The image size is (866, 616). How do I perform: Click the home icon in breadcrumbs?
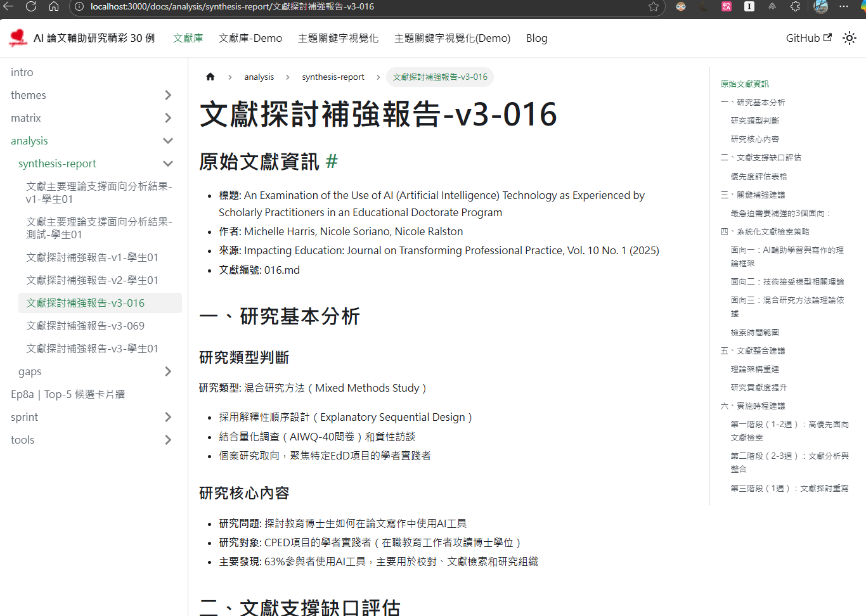coord(210,77)
